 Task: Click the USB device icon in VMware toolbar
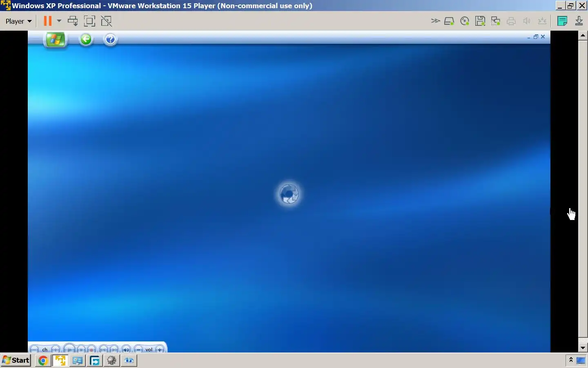click(x=542, y=21)
